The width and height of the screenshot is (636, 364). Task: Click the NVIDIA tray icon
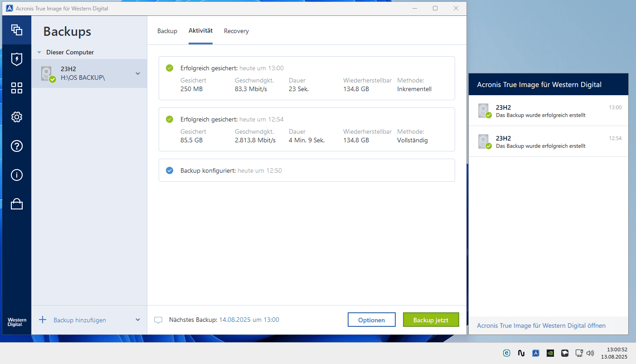[550, 353]
